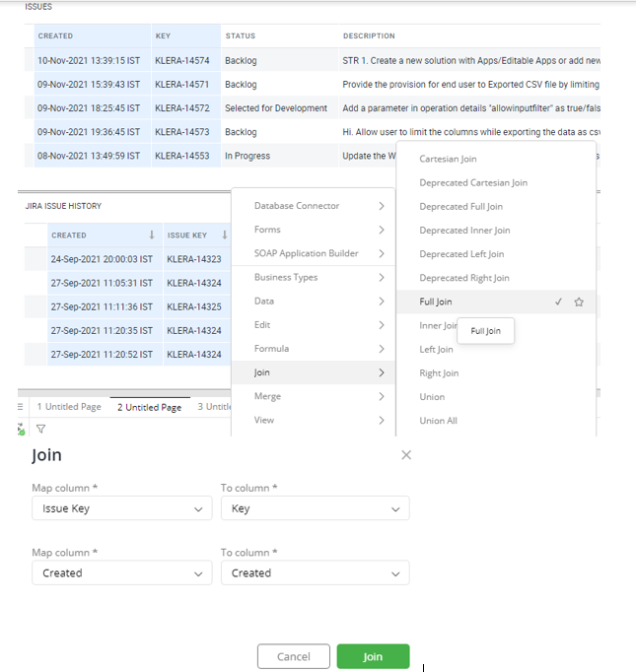Choose Union All in the Join submenu

(x=438, y=421)
